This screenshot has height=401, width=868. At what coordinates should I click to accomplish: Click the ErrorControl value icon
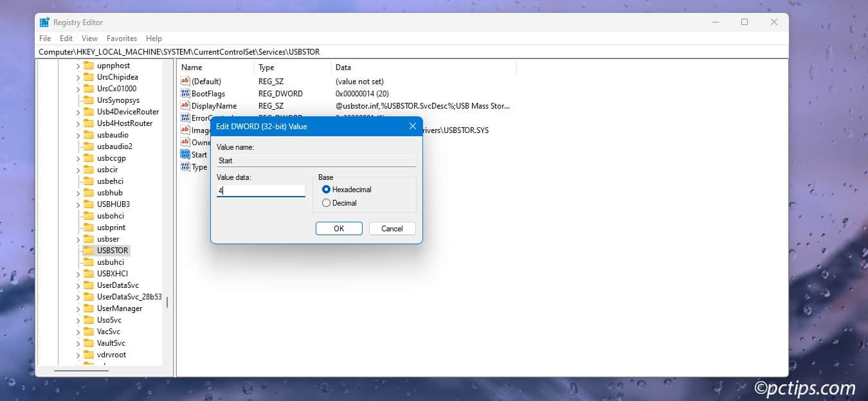click(x=185, y=118)
